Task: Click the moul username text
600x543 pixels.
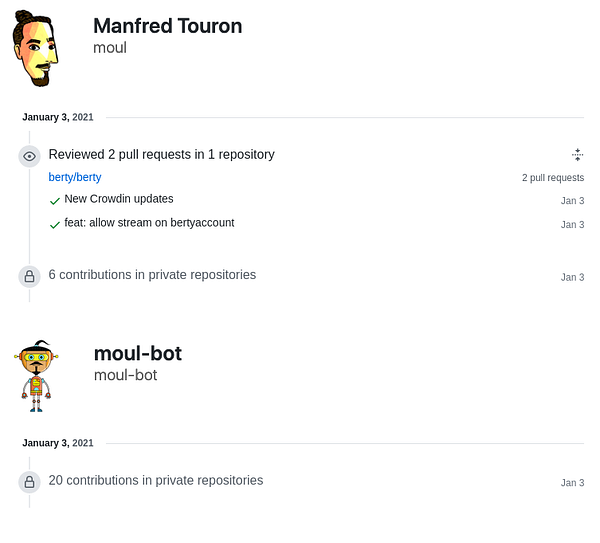Action: pyautogui.click(x=110, y=48)
